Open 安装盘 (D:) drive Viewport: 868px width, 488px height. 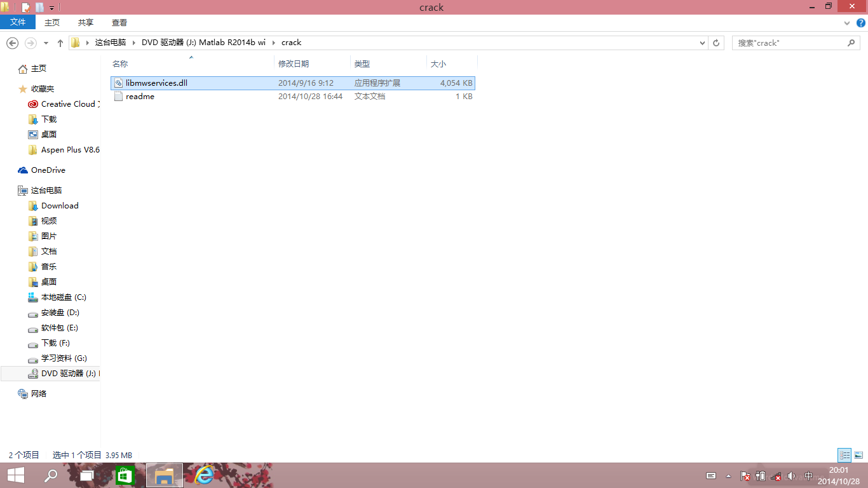pyautogui.click(x=60, y=313)
